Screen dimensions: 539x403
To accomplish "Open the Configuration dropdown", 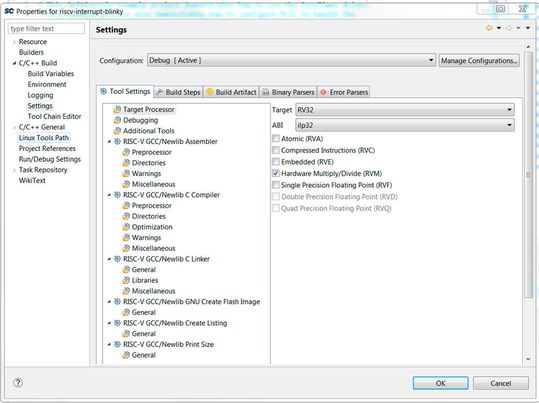I will click(292, 61).
